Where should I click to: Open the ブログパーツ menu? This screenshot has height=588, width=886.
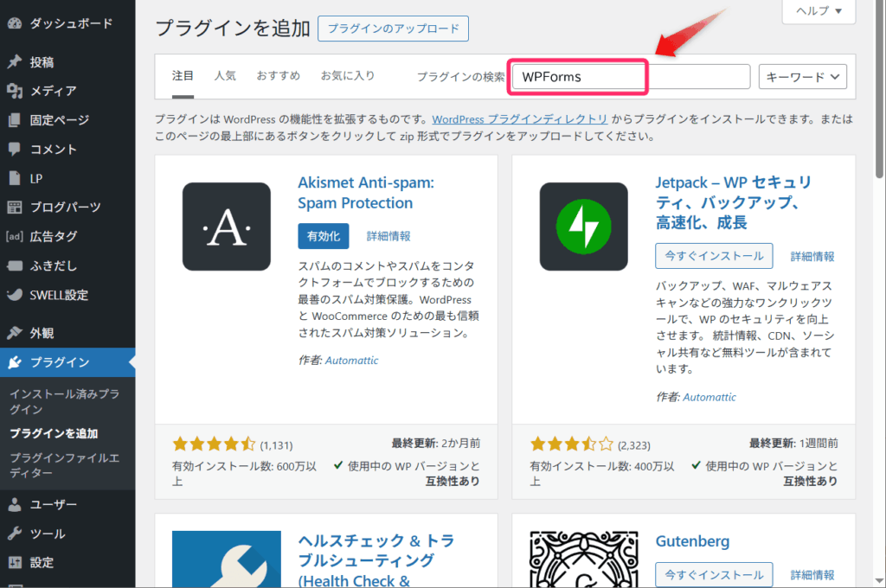pyautogui.click(x=67, y=208)
